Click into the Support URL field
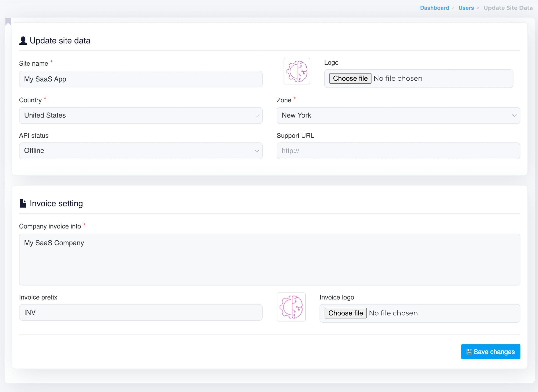This screenshot has width=538, height=392. (x=398, y=151)
